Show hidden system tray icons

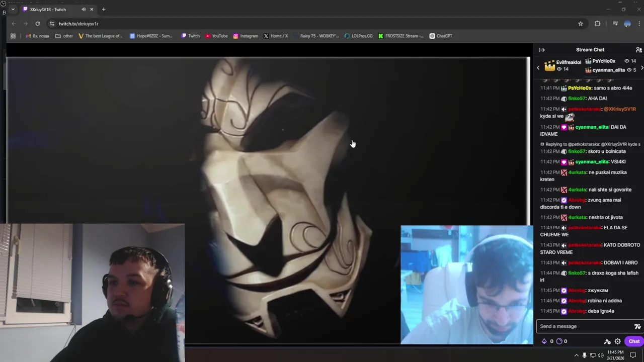tap(576, 355)
